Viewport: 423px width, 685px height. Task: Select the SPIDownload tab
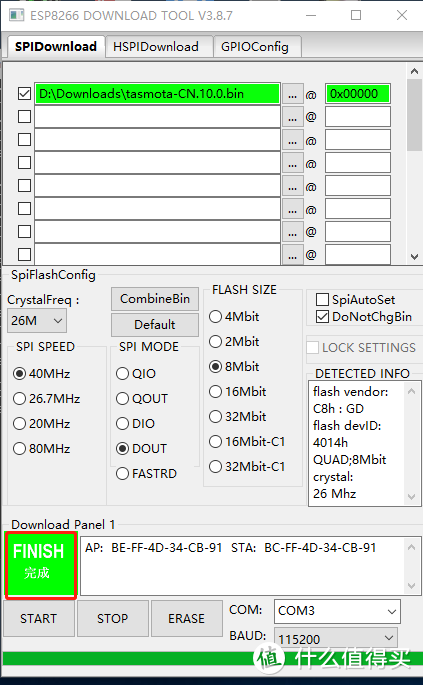coord(56,46)
